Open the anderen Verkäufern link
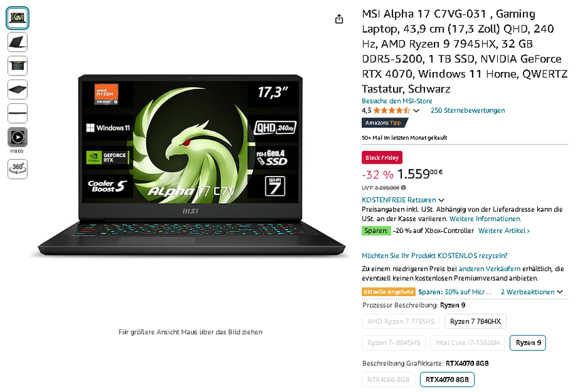Image resolution: width=578 pixels, height=392 pixels. point(489,269)
